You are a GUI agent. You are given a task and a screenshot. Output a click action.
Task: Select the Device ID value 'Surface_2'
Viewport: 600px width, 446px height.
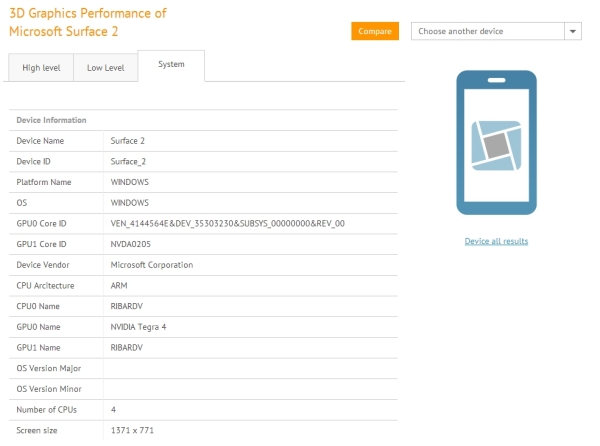(130, 161)
